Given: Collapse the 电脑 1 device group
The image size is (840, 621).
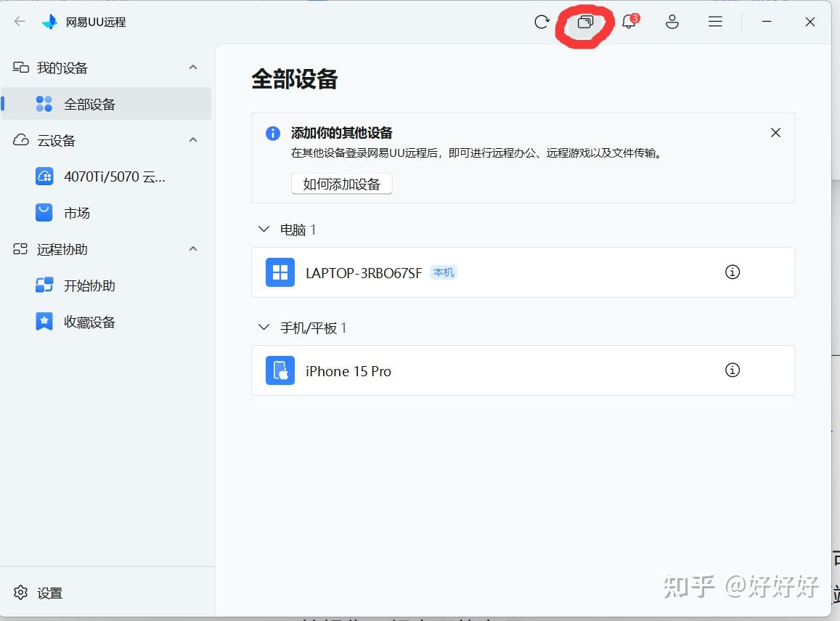Looking at the screenshot, I should (x=264, y=230).
